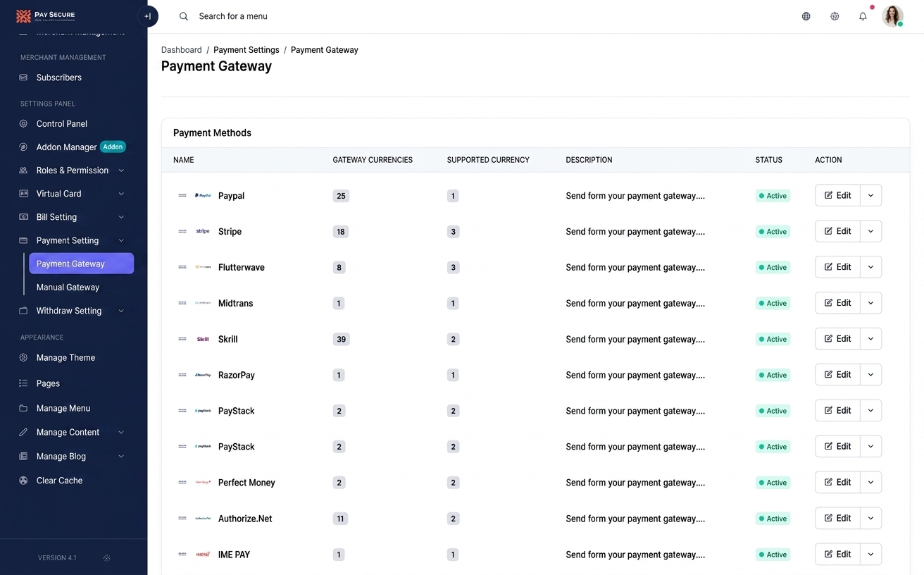924x575 pixels.
Task: Focus the Search for a menu field
Action: click(233, 16)
